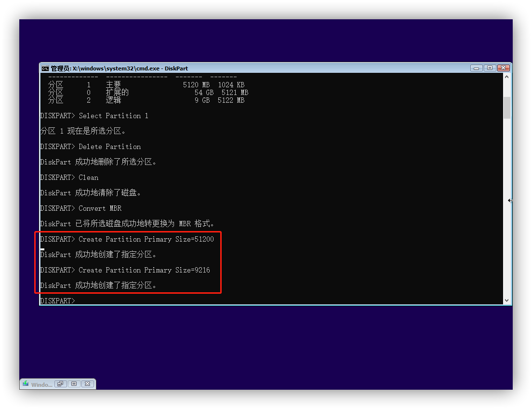
Task: Maximize the DiskPart command window
Action: (490, 68)
